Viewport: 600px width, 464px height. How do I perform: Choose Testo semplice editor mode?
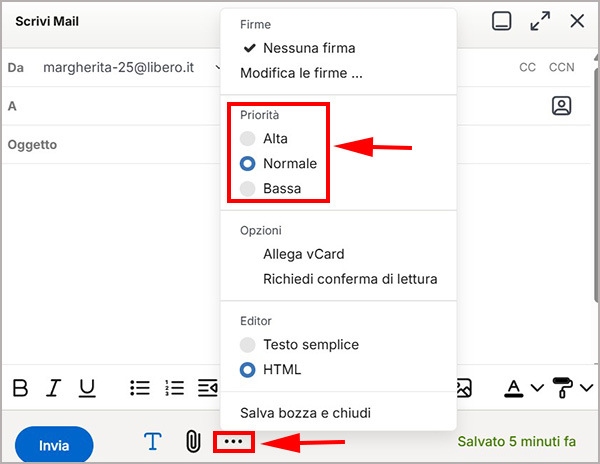(x=299, y=345)
